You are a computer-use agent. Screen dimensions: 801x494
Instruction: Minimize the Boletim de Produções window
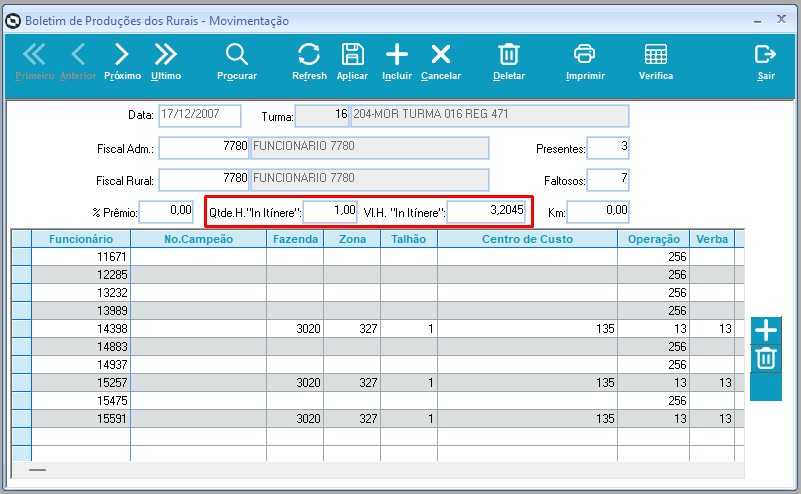[758, 21]
